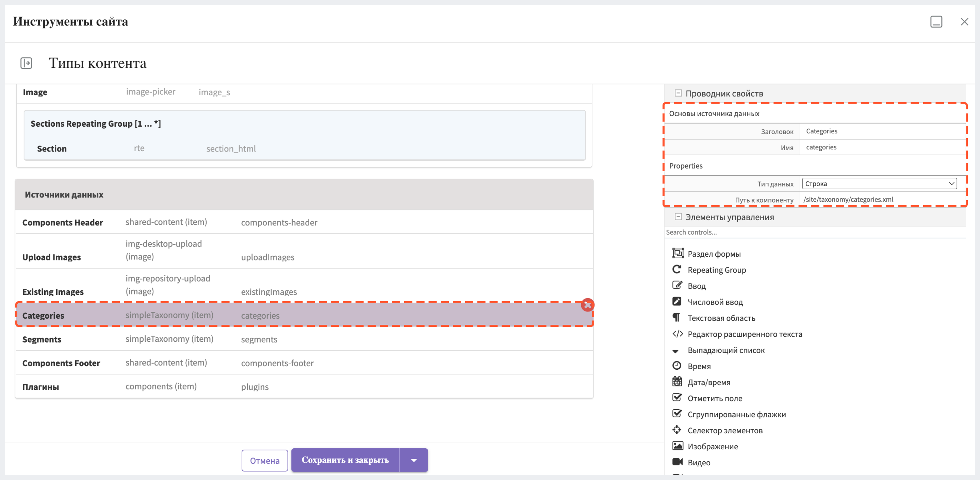Select the Components Header data source row
Viewport: 980px width, 480px height.
[304, 222]
